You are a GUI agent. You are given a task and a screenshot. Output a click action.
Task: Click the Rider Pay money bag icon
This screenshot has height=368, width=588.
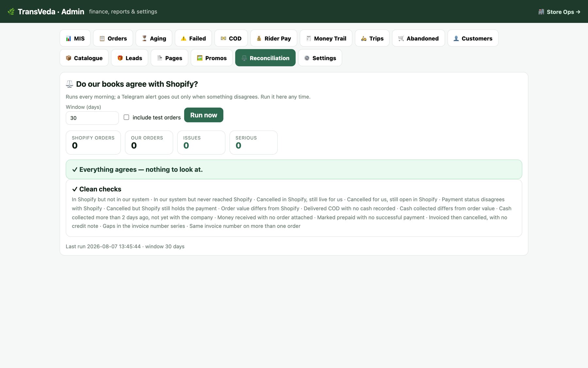click(x=259, y=39)
